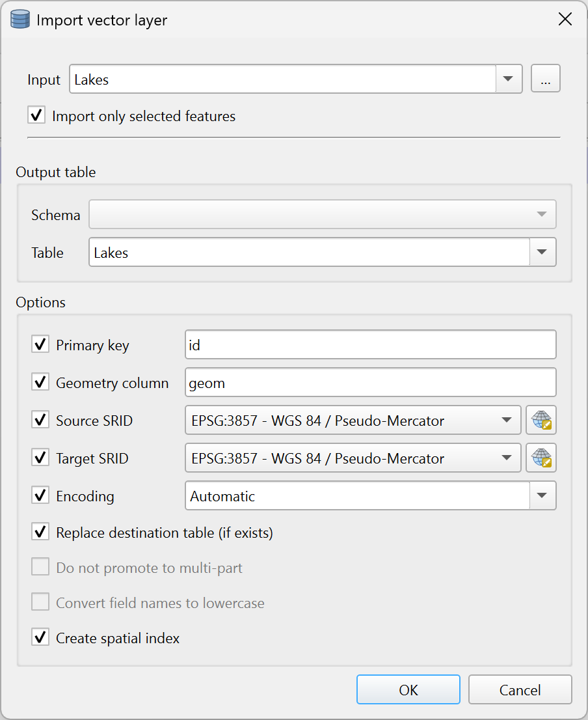The image size is (588, 720).
Task: Expand the output Table name dropdown
Action: (x=542, y=253)
